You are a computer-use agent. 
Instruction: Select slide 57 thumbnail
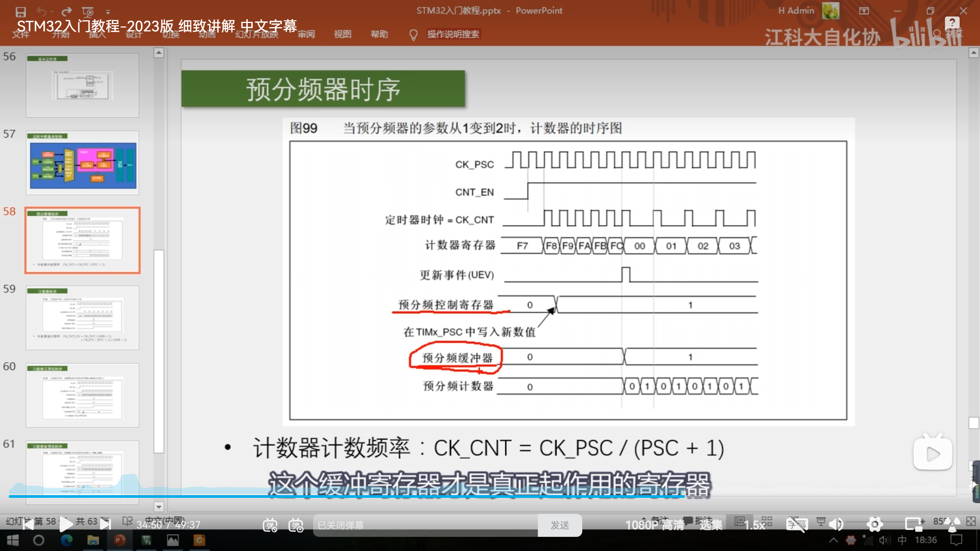click(x=82, y=163)
